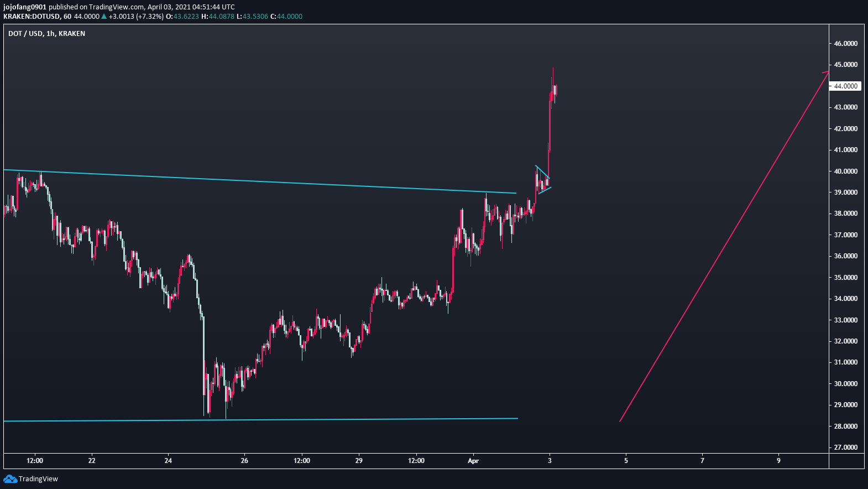Click the 32.0000 price axis label
Viewport: 868px width, 489px height.
click(x=846, y=341)
